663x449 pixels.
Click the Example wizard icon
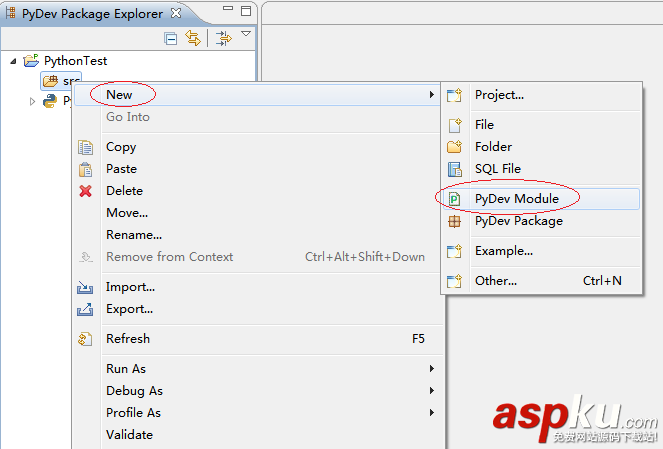tap(455, 251)
